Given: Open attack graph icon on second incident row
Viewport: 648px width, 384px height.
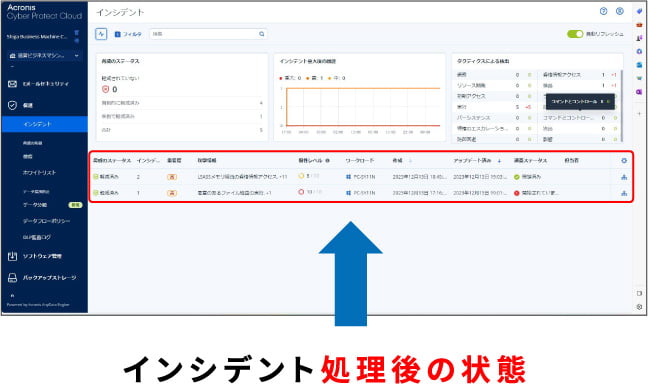Looking at the screenshot, I should 624,193.
